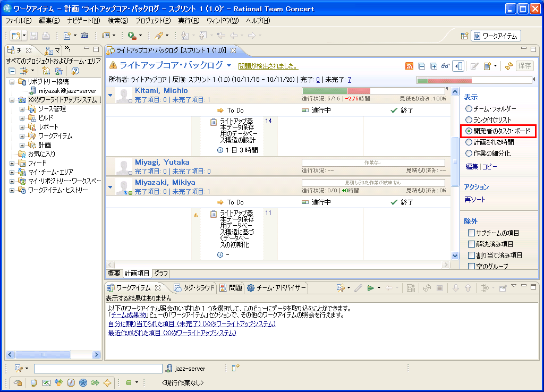Click the Kitami, Michio progress bar

click(373, 91)
